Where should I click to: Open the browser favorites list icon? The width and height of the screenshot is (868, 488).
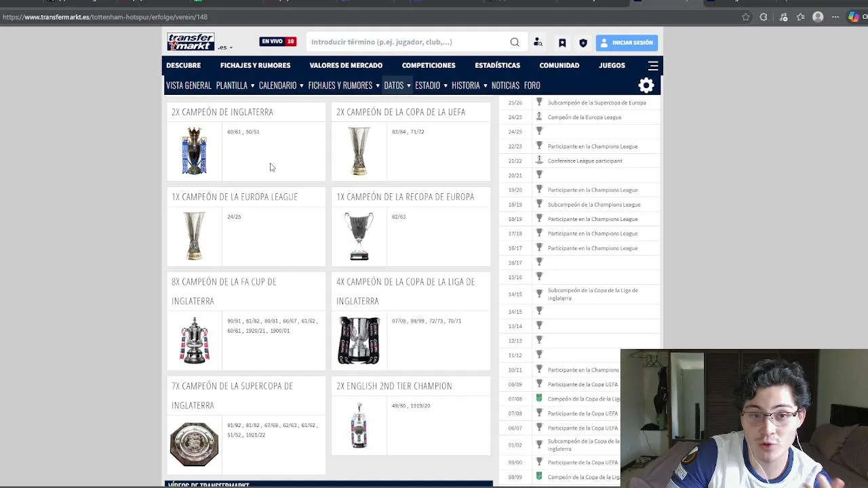pos(801,17)
